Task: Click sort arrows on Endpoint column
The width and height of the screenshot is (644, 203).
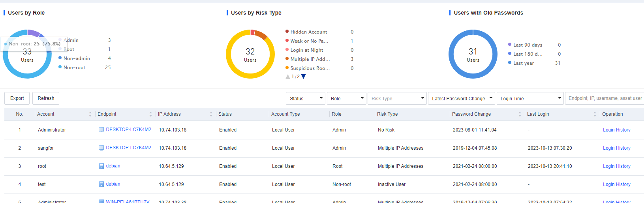Action: pos(150,114)
